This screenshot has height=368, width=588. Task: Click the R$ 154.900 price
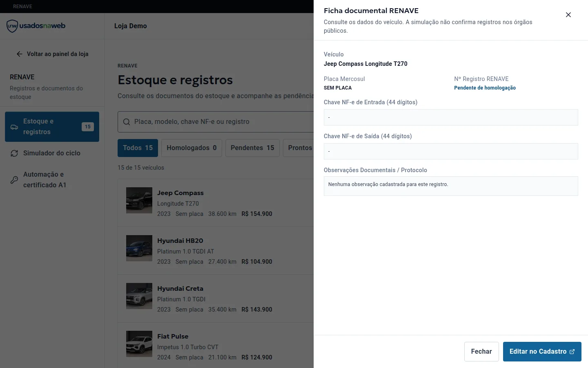(x=257, y=214)
